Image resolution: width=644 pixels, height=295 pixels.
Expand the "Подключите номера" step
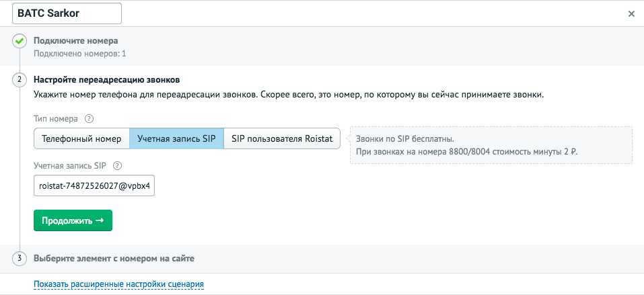[75, 41]
